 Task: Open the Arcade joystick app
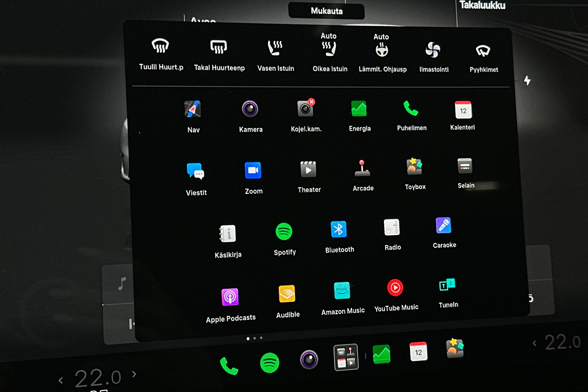click(x=362, y=168)
